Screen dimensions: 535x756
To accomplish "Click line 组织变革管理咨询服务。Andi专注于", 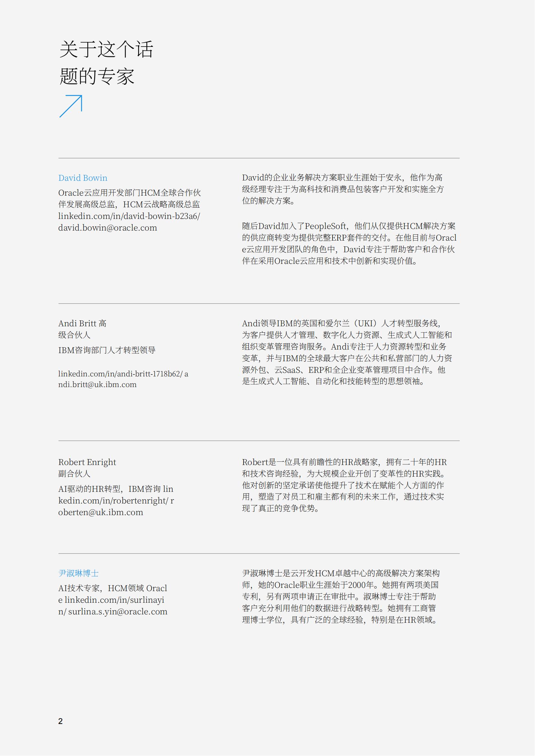I will pos(344,346).
